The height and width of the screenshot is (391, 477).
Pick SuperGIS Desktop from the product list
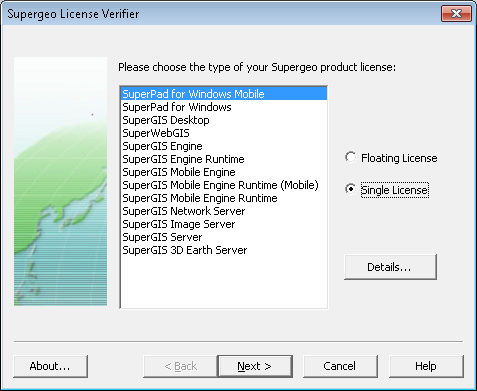coord(224,120)
